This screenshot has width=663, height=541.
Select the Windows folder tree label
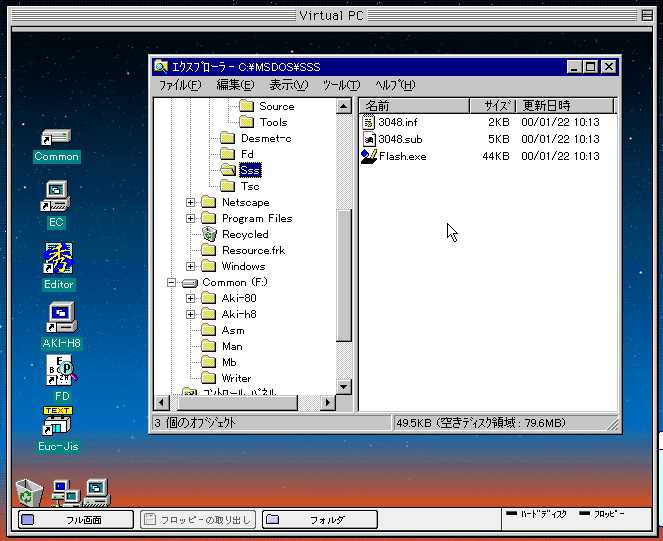click(x=244, y=266)
